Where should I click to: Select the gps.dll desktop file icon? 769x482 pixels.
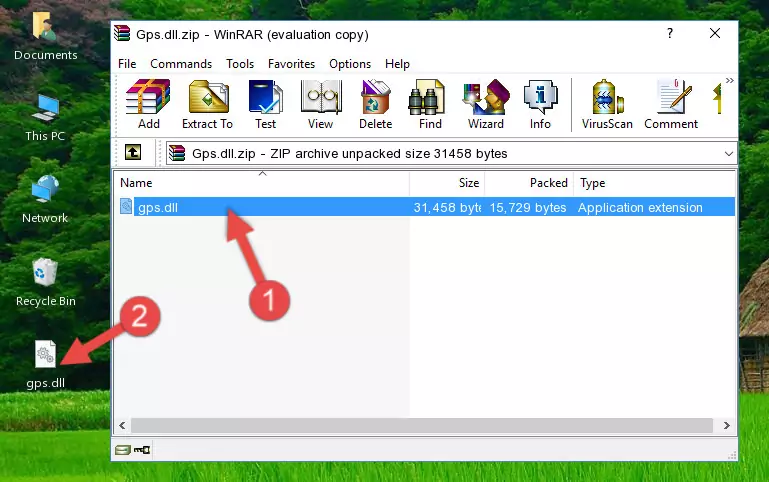pyautogui.click(x=46, y=365)
